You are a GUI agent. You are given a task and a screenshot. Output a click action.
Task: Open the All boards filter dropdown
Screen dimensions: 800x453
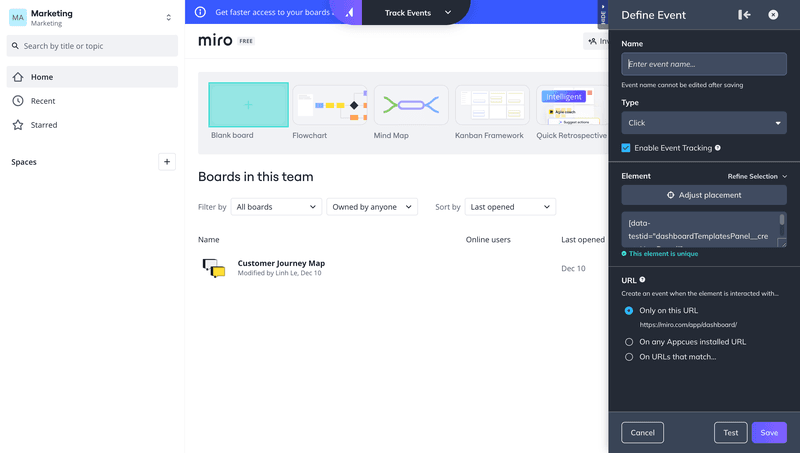coord(275,207)
